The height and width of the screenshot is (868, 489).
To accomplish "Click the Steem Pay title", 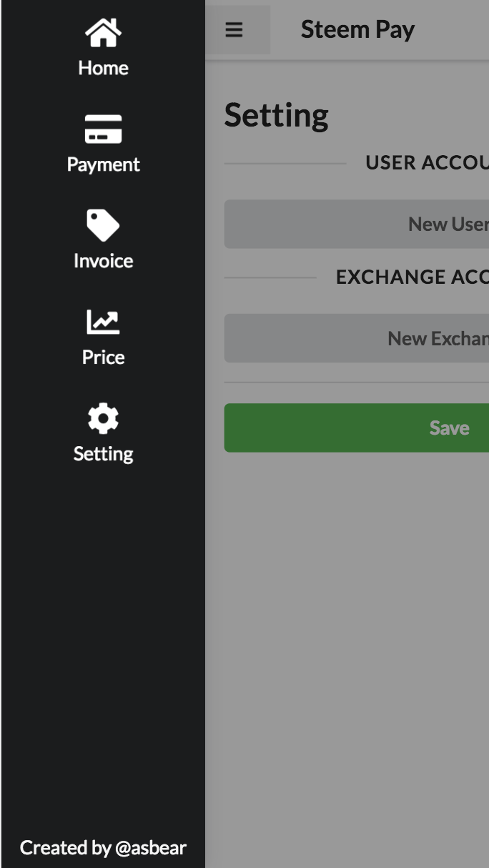I will tap(357, 30).
